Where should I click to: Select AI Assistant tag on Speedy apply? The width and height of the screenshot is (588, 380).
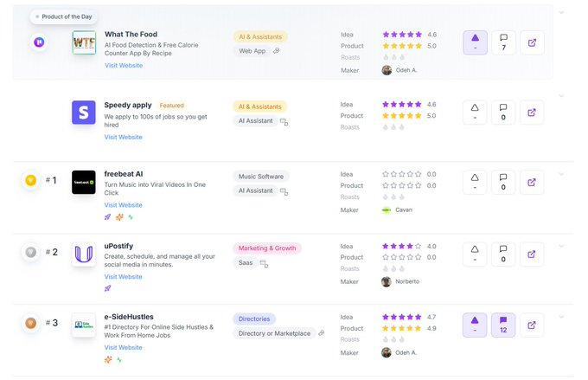[x=255, y=121]
